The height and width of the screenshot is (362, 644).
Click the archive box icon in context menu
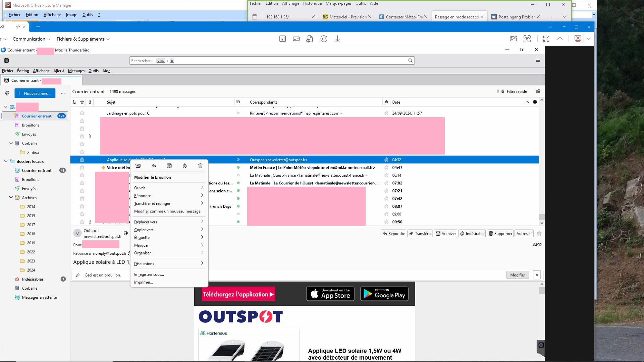coord(169,166)
